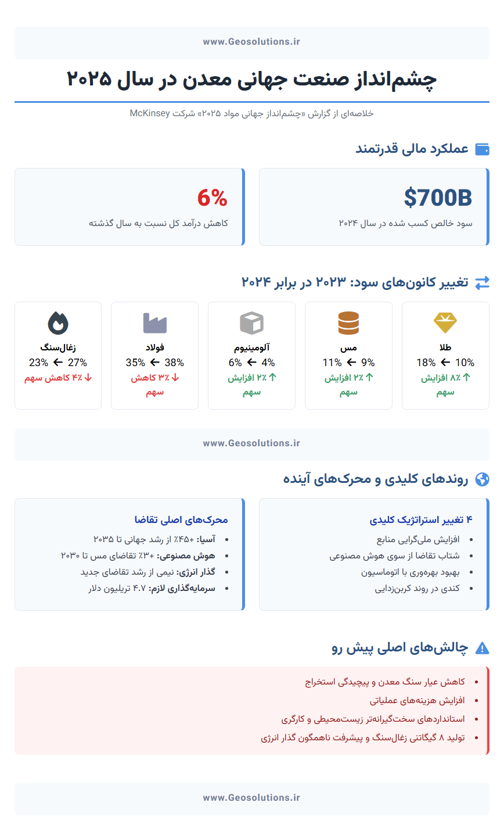Click the $700B net profit figure

438,198
